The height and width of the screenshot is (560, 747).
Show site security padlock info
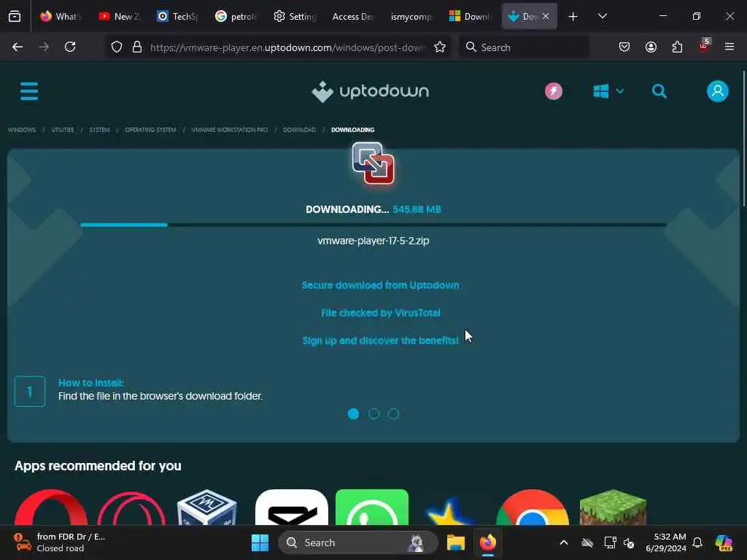tap(137, 47)
